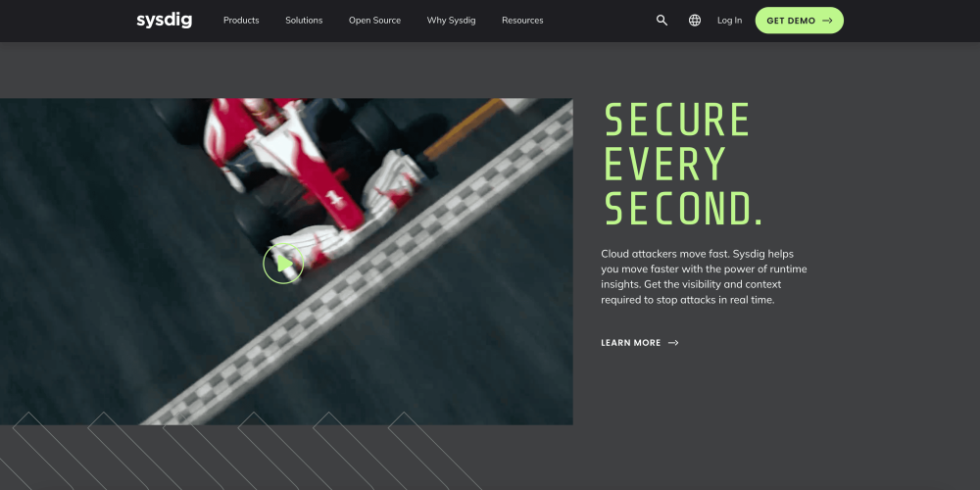Select the Why Sysdig menu item

451,20
